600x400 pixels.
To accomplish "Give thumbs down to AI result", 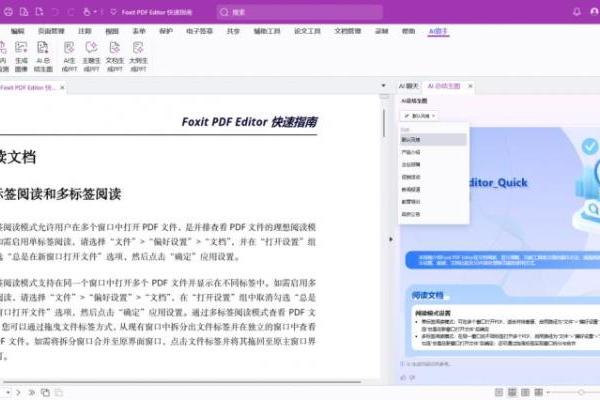I will [x=412, y=378].
